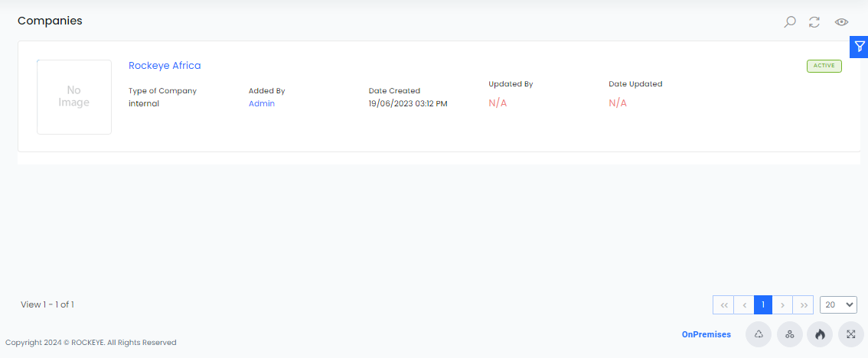Image resolution: width=868 pixels, height=358 pixels.
Task: Click N/A under Updated By
Action: [498, 103]
